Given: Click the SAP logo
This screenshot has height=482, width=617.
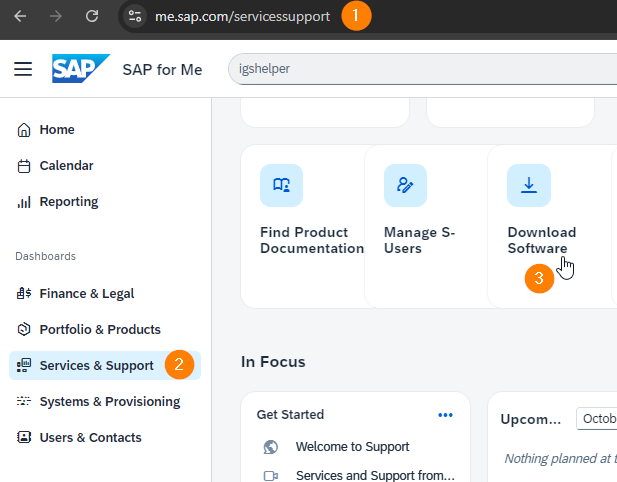Looking at the screenshot, I should pyautogui.click(x=81, y=68).
